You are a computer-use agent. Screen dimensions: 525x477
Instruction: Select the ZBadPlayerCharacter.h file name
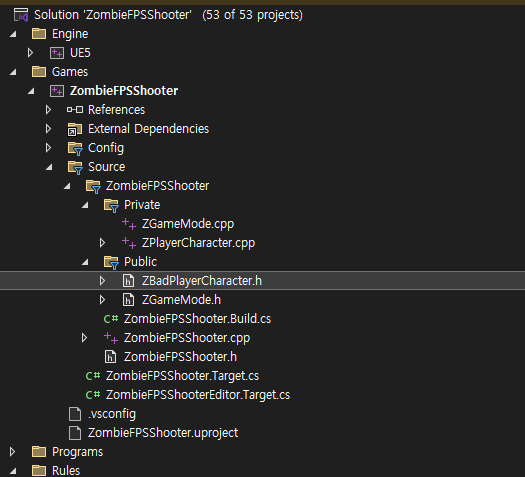[x=202, y=281]
